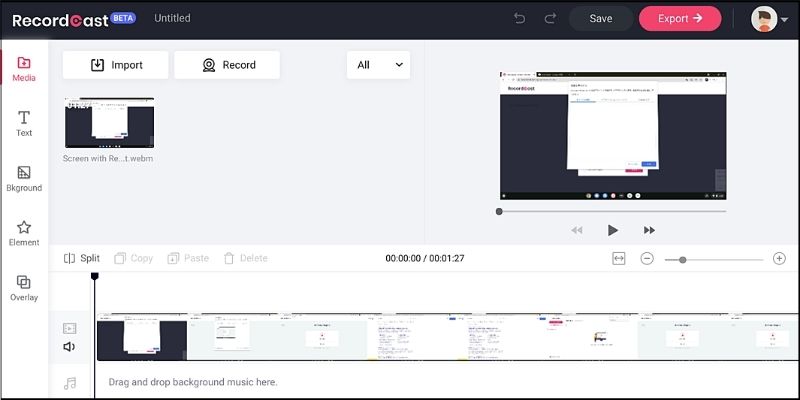Click the Paste tool
Image resolution: width=800 pixels, height=400 pixels.
tap(188, 258)
